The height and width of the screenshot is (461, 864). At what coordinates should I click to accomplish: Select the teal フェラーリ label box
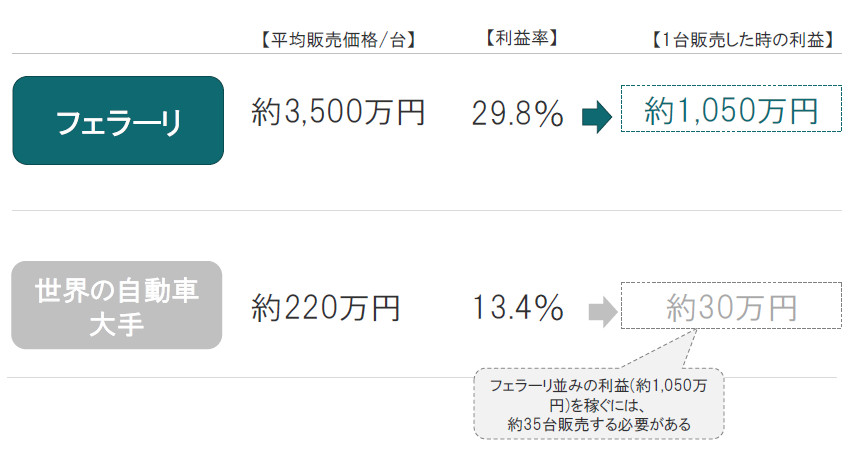click(118, 120)
